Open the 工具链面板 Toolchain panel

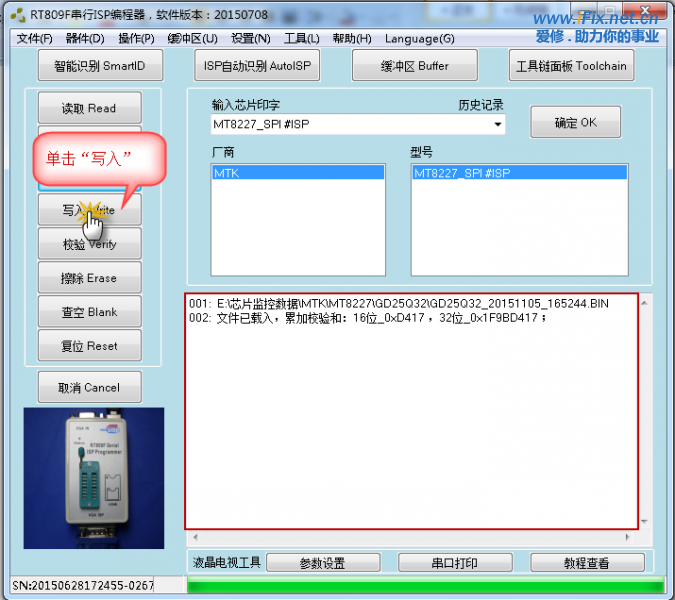click(x=570, y=66)
